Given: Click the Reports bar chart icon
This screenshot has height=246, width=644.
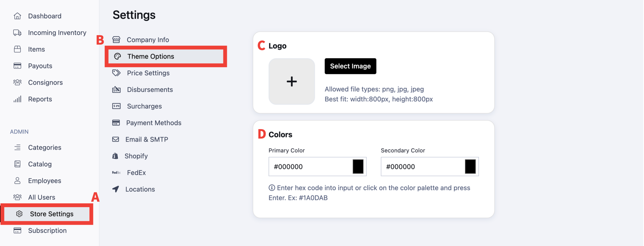Looking at the screenshot, I should pos(17,99).
